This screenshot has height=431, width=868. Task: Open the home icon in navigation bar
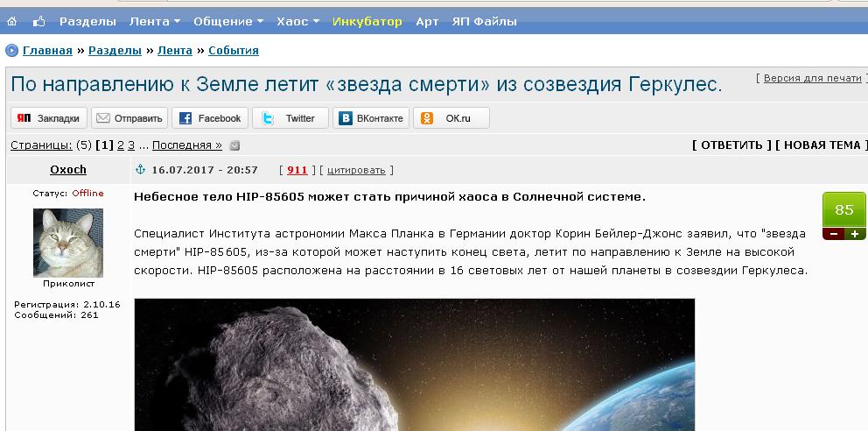coord(11,22)
